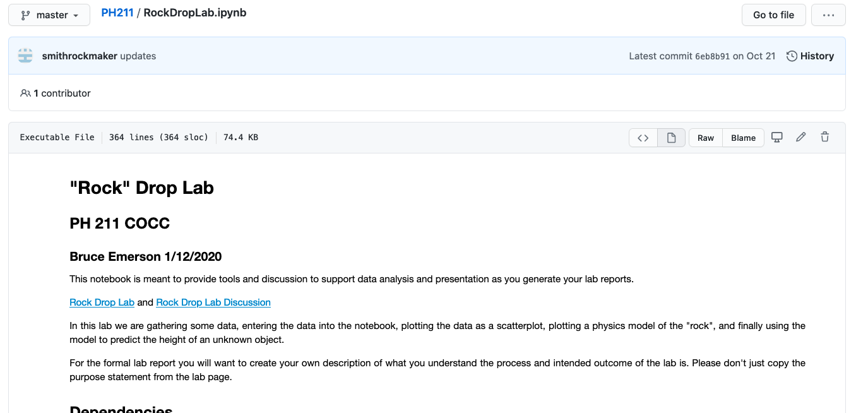Viewport: 868px width, 413px height.
Task: Click the Raw button
Action: click(705, 138)
